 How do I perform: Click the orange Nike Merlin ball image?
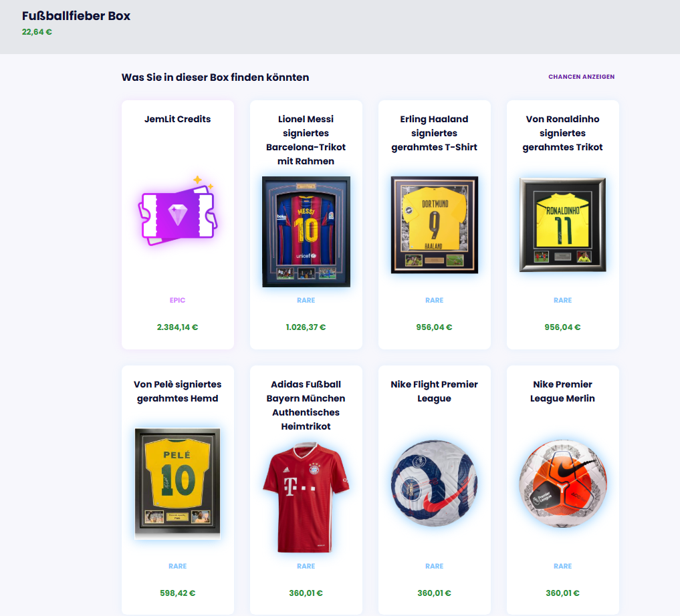[562, 484]
